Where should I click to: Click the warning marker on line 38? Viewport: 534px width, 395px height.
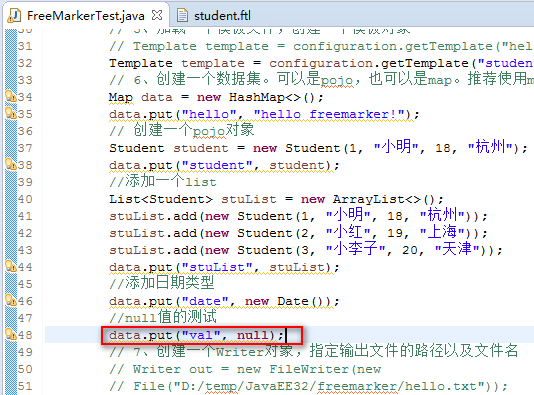11,164
